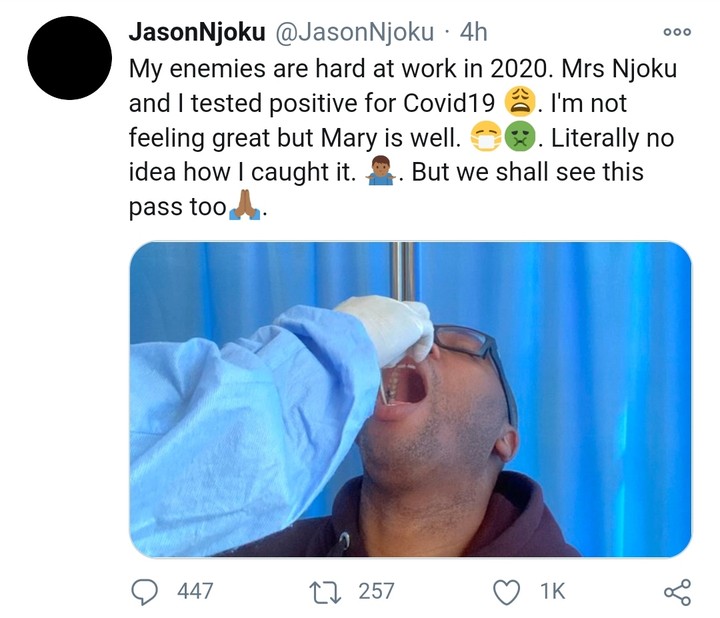This screenshot has height=618, width=720.
Task: Expand the Covid swab test photo
Action: pos(410,398)
